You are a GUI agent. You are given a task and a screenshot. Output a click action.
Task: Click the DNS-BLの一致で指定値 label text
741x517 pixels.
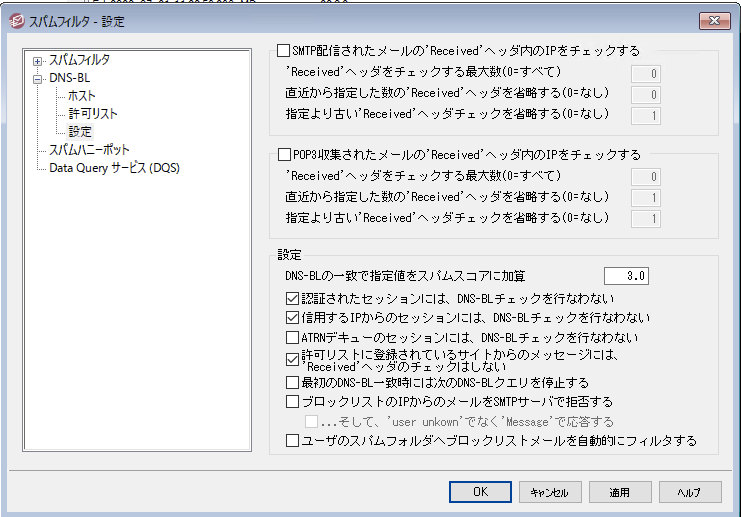click(x=405, y=276)
